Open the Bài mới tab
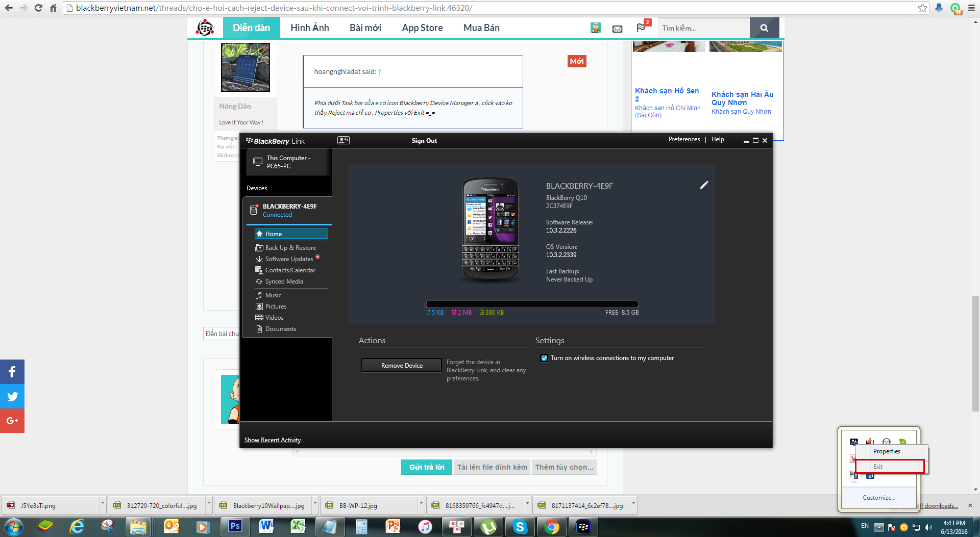The image size is (980, 537). (x=365, y=28)
